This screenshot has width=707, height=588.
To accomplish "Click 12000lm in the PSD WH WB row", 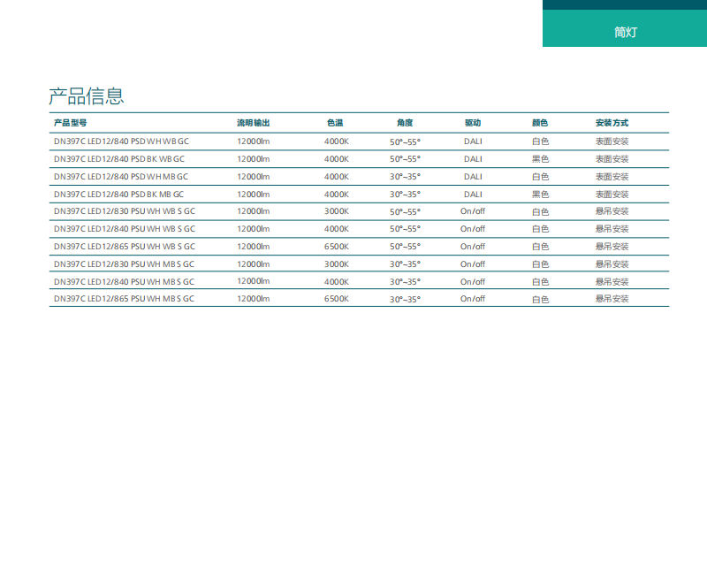I will tap(254, 141).
